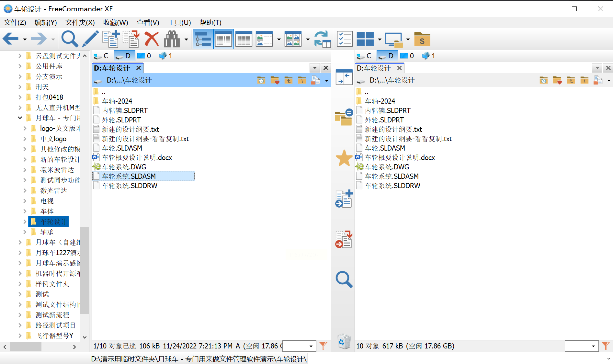Click the middle bar move icon with red arrow
613x364 pixels.
point(344,239)
